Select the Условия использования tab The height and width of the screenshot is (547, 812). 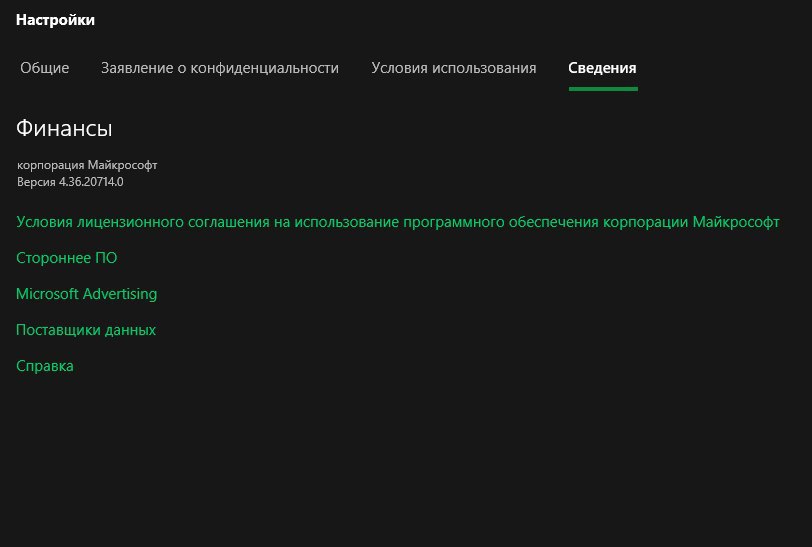tap(454, 68)
